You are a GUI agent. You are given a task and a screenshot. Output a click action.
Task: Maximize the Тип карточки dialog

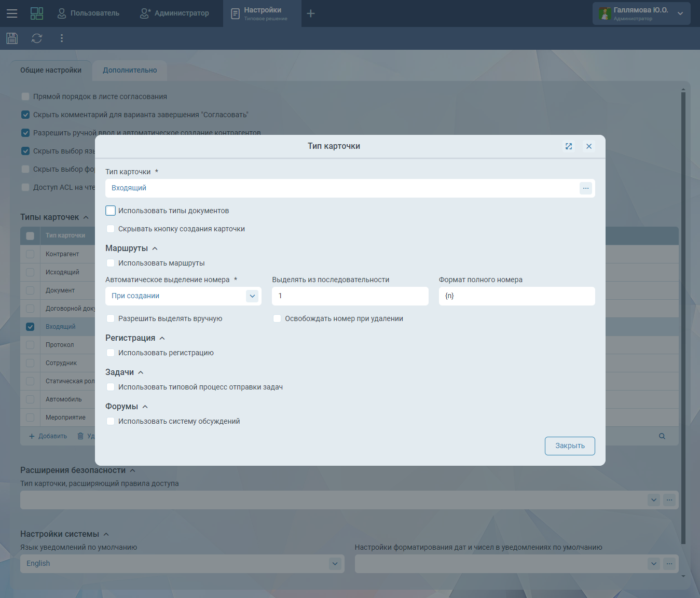(x=569, y=146)
